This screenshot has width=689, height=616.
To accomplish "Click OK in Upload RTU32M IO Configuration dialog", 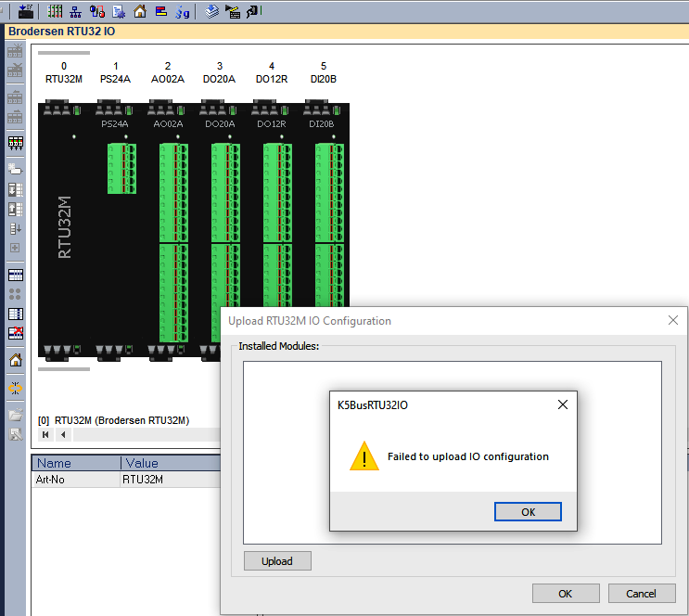I will (x=566, y=594).
